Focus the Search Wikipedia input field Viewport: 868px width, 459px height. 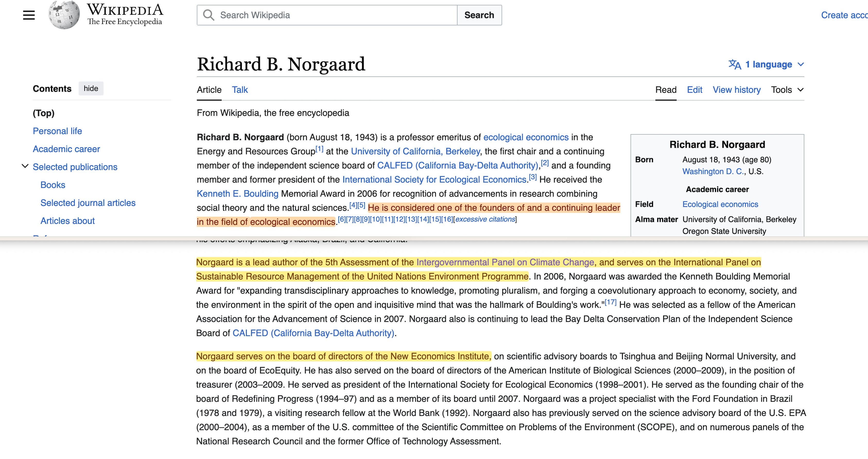pos(337,15)
